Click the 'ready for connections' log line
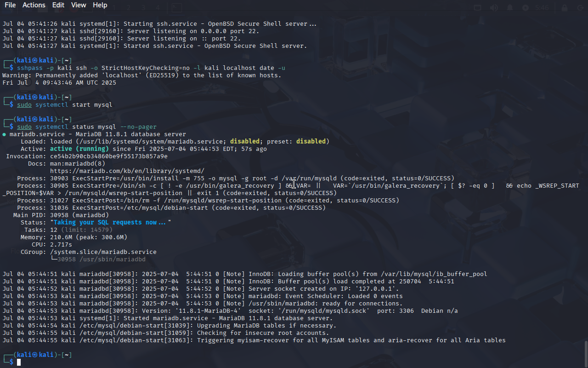588x368 pixels. point(203,303)
